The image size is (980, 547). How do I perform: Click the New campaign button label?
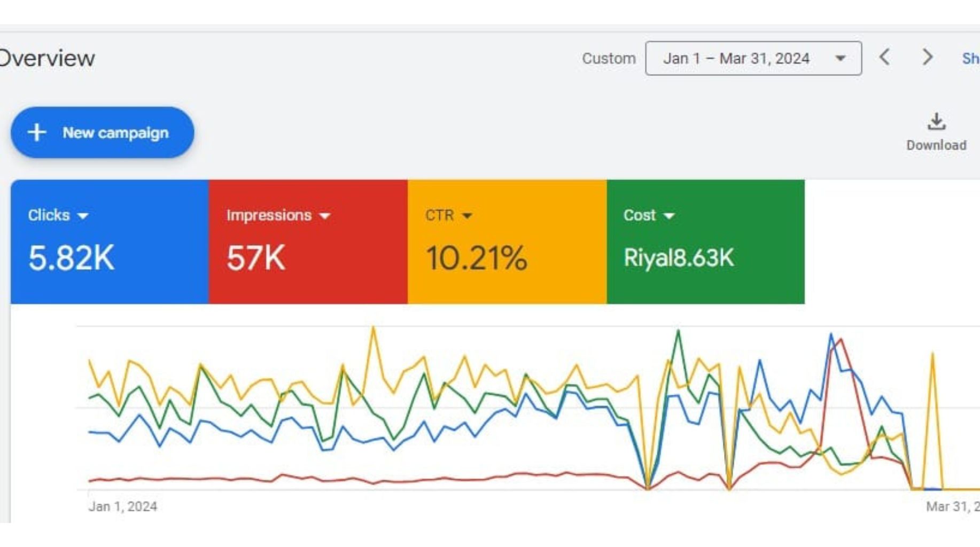tap(115, 132)
